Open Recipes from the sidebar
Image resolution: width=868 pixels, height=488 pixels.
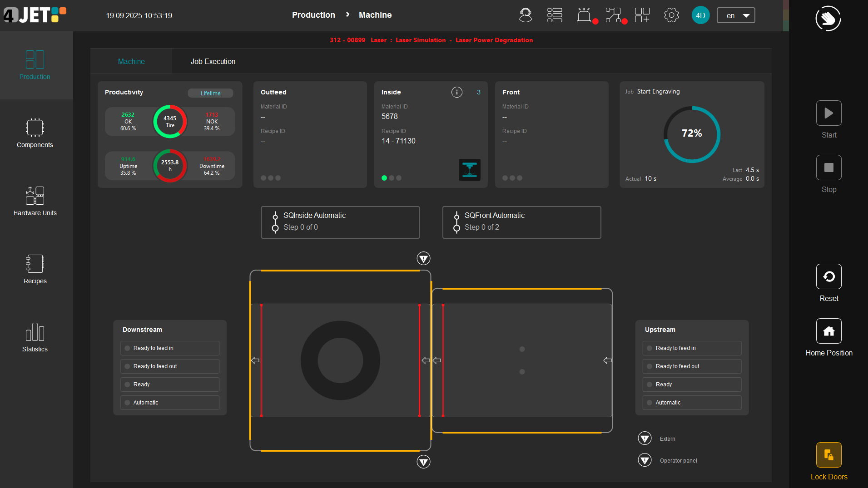click(35, 269)
